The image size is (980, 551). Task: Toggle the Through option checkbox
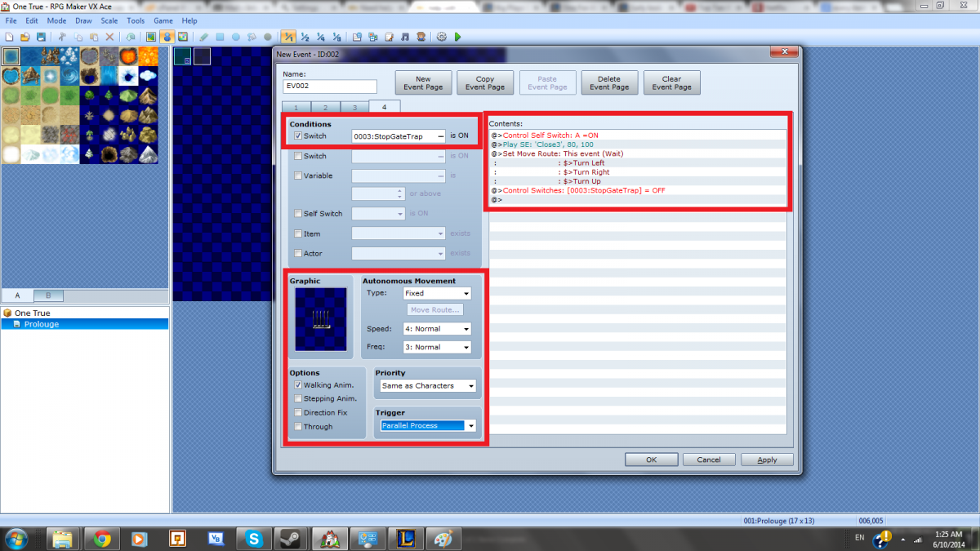point(298,426)
